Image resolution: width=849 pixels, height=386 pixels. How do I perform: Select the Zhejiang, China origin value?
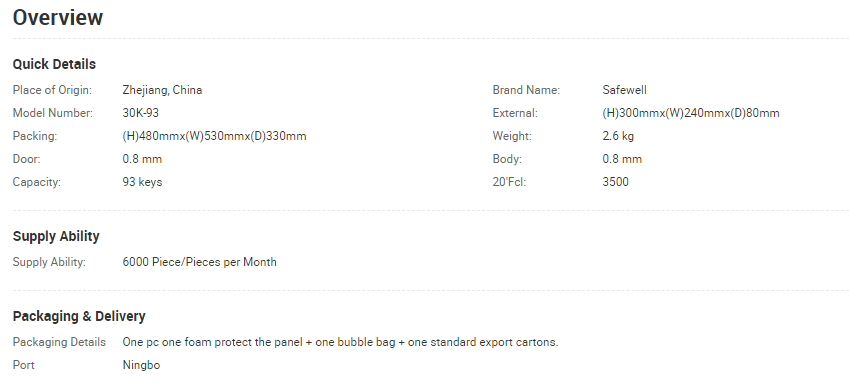162,90
